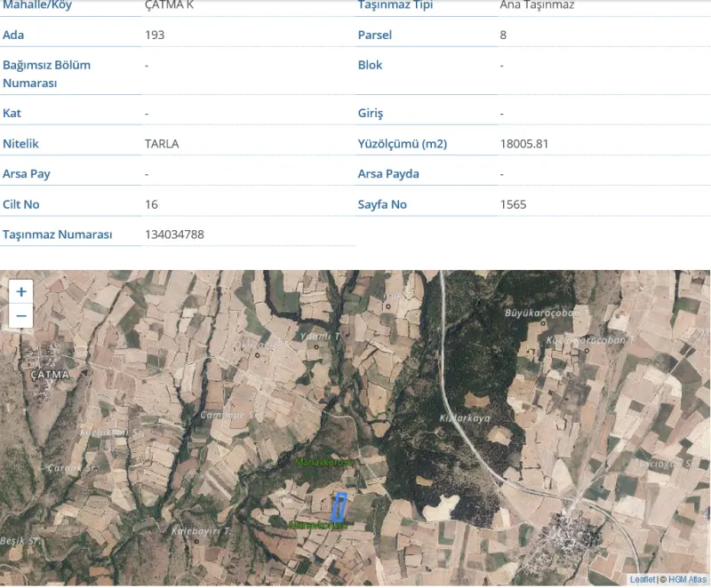Click the Sayfa No value 1565
This screenshot has height=588, width=711.
click(x=514, y=204)
